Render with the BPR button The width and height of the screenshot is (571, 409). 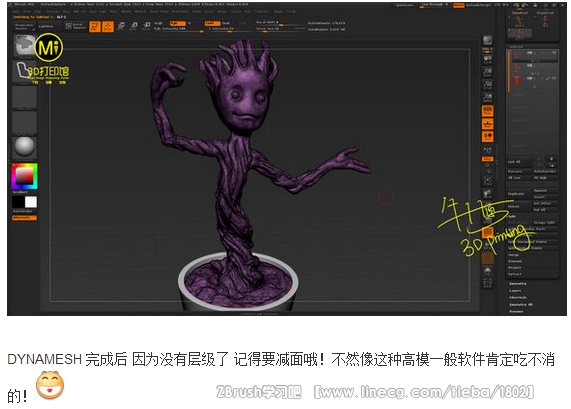click(487, 40)
